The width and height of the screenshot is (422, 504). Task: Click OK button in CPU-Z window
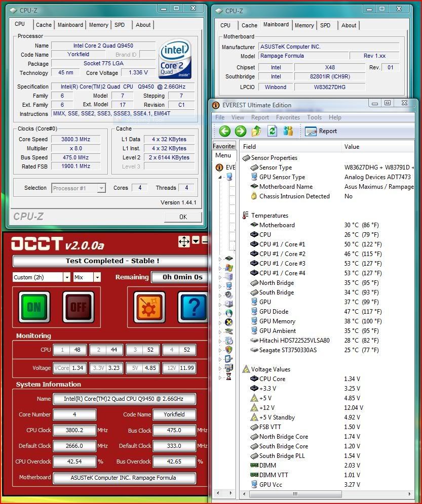(x=183, y=217)
